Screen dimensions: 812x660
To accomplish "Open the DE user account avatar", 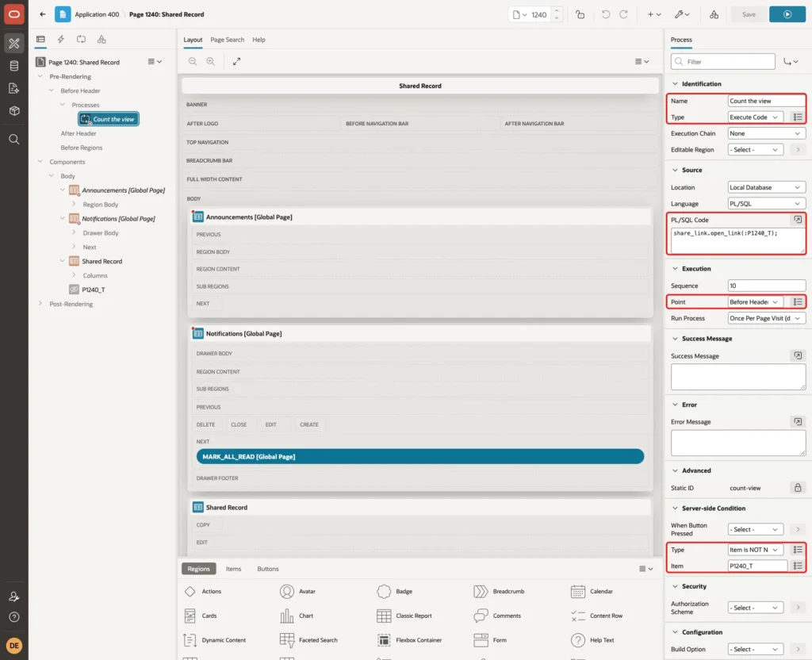I will coord(14,646).
